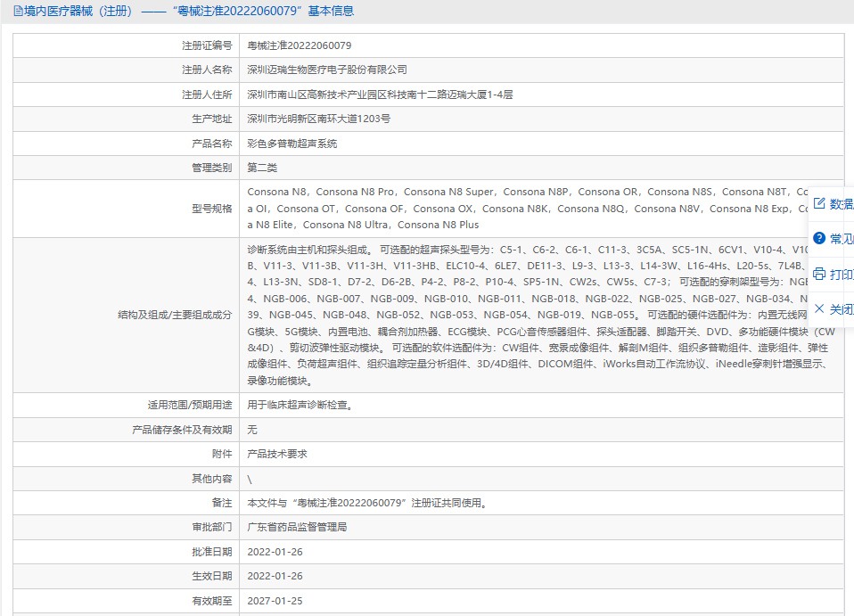Click the 批准日期 row label
The height and width of the screenshot is (616, 854).
pyautogui.click(x=212, y=553)
